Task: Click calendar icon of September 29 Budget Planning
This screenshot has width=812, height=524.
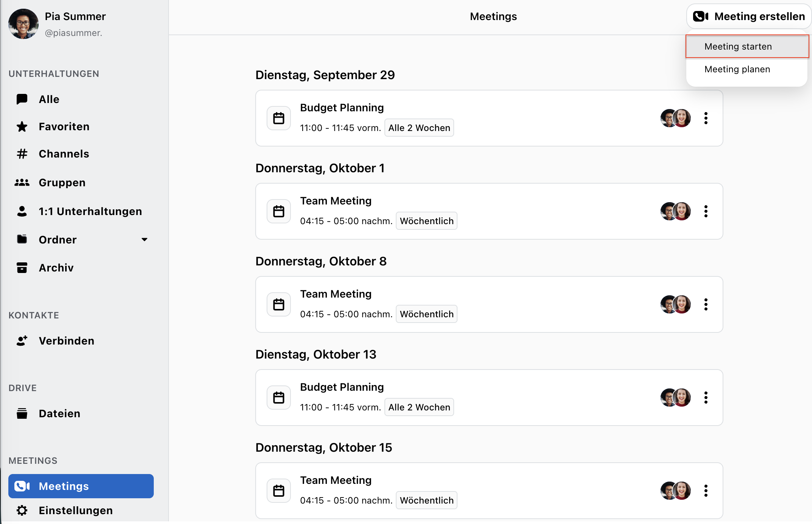Action: [279, 118]
